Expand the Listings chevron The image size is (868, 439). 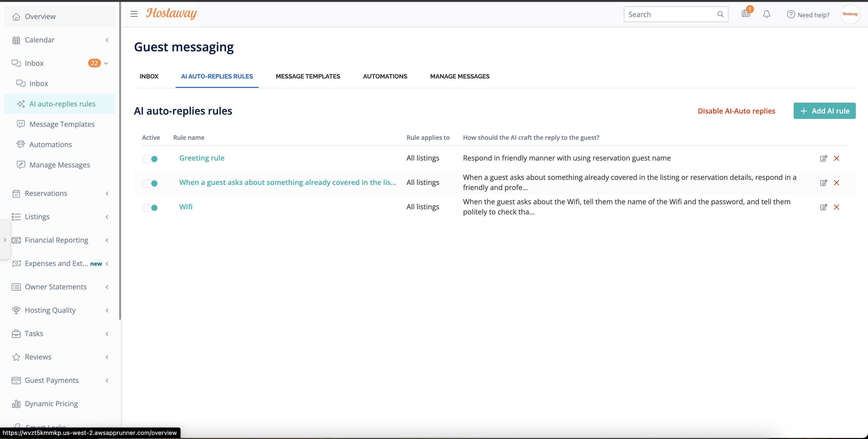coord(107,217)
